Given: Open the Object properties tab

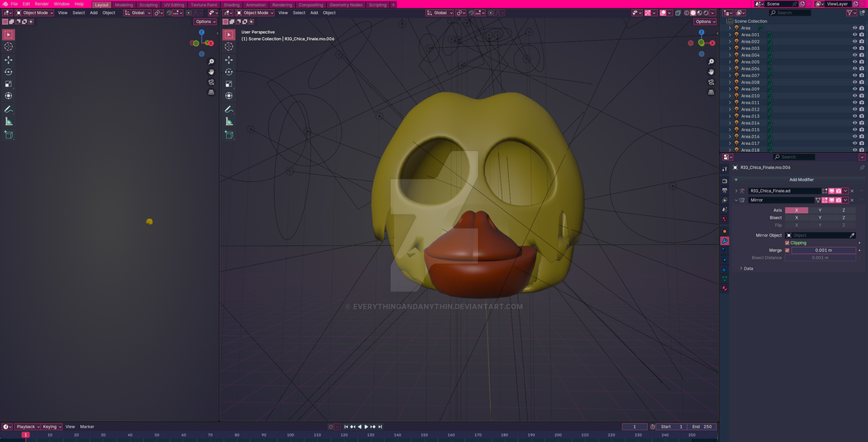Looking at the screenshot, I should point(725,231).
